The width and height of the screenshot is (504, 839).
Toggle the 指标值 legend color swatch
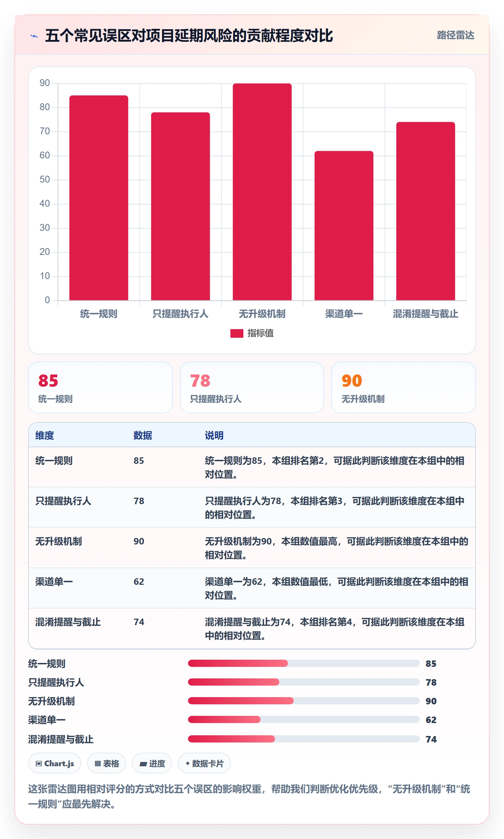click(x=237, y=333)
